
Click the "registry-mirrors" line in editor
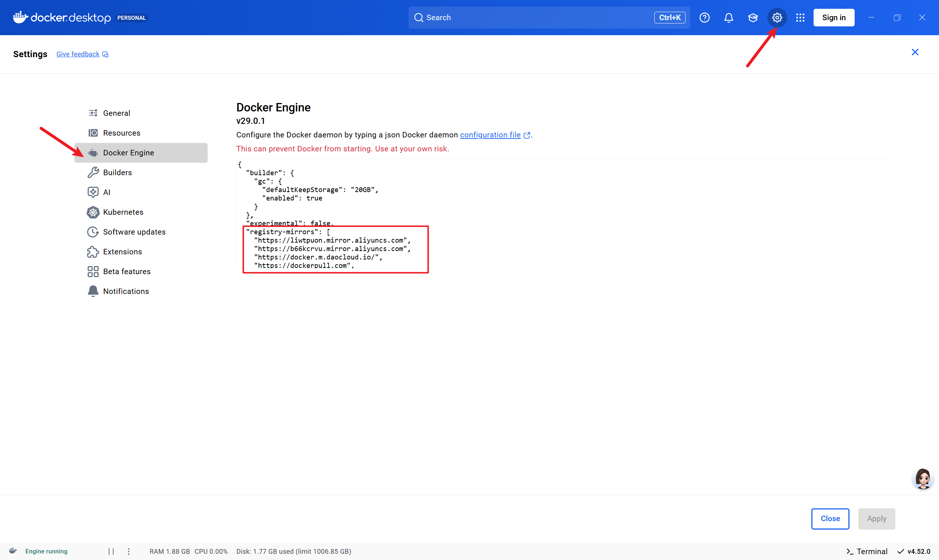[x=288, y=232]
